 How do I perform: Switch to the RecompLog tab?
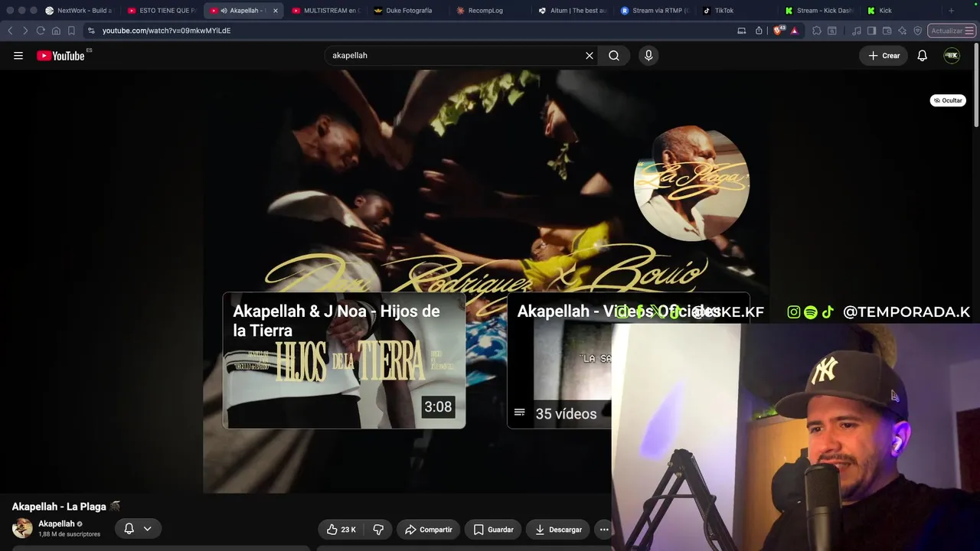489,11
